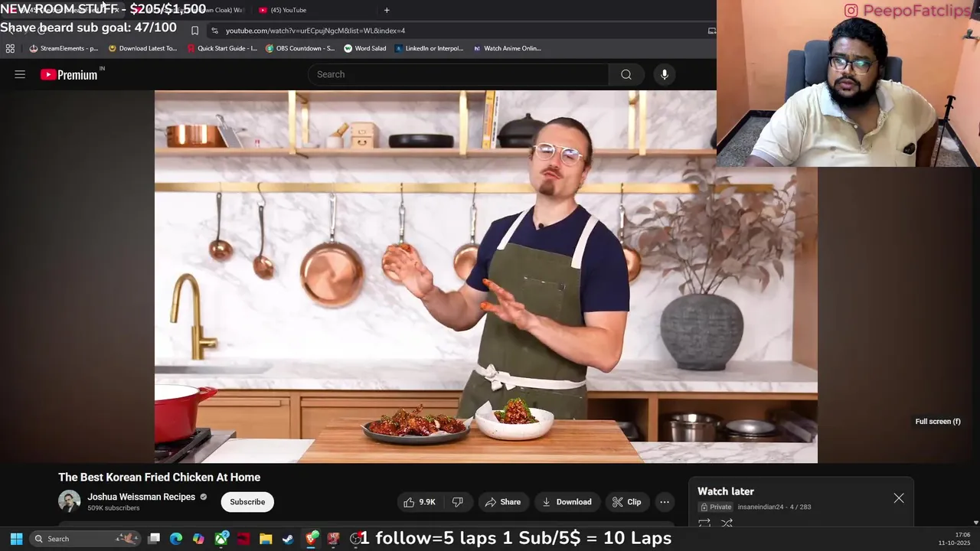Toggle loop playlist in Watch later

(704, 523)
